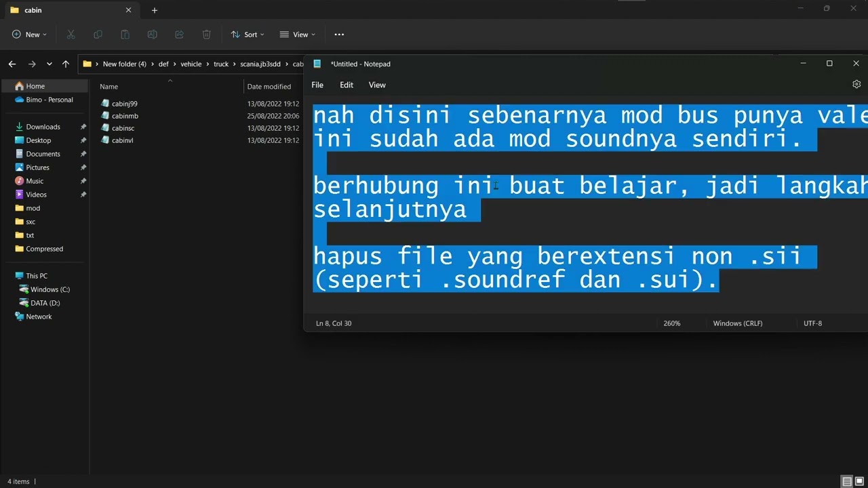This screenshot has width=868, height=488.
Task: Click the 260% zoom level in Notepad status bar
Action: click(672, 323)
